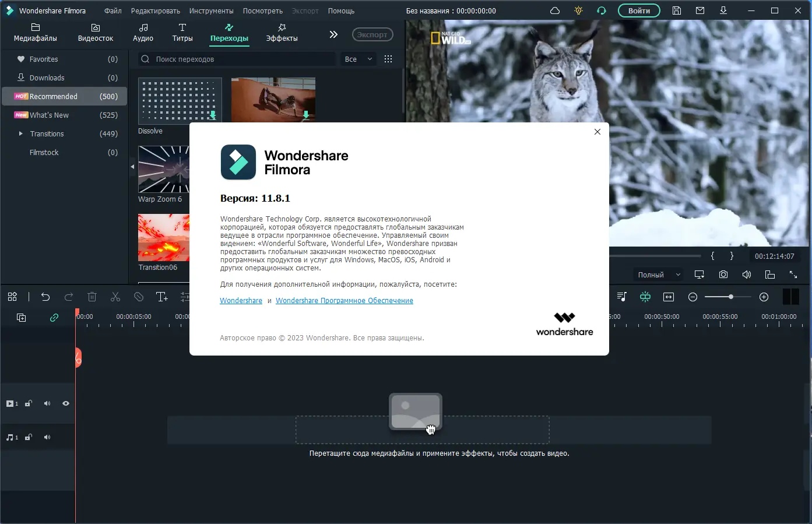
Task: Open the timeline layout grid icon
Action: 12,297
